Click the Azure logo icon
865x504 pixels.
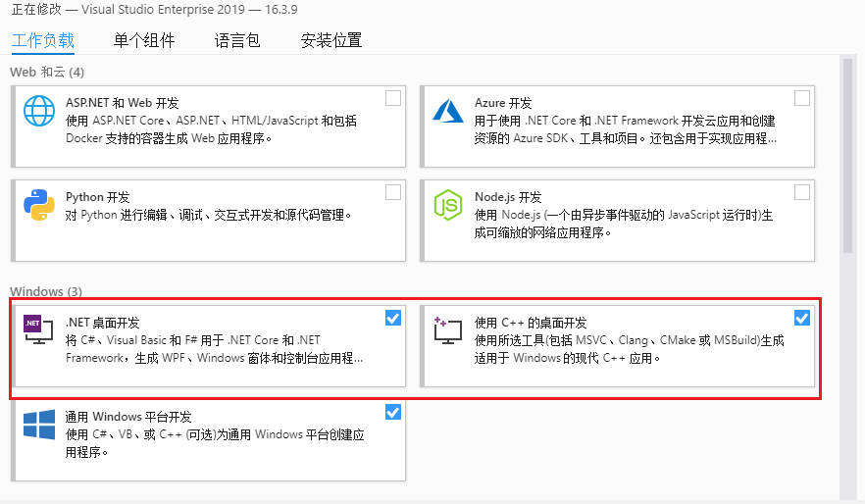click(x=448, y=111)
